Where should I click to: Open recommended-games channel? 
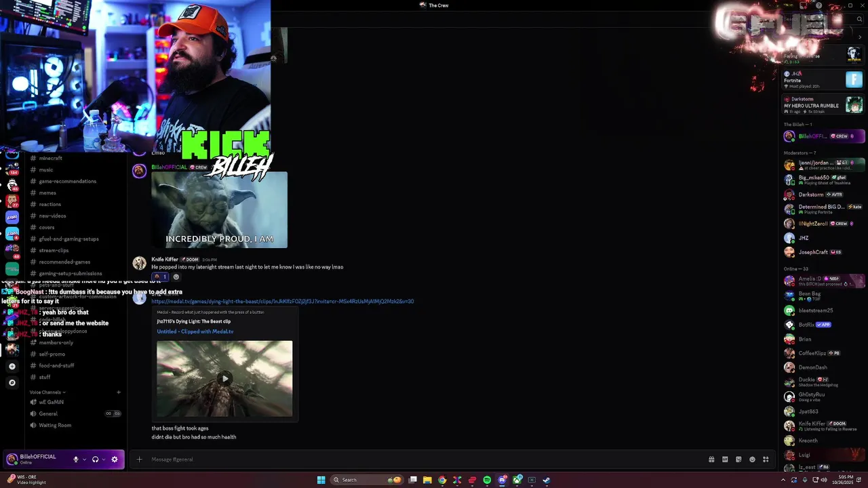coord(75,262)
